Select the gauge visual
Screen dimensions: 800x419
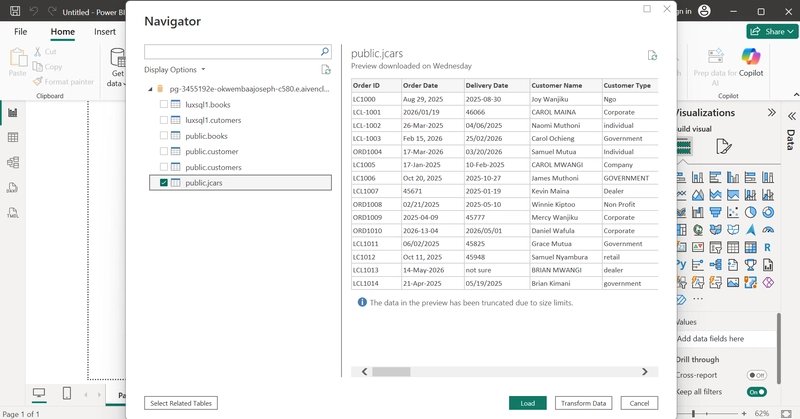(768, 230)
